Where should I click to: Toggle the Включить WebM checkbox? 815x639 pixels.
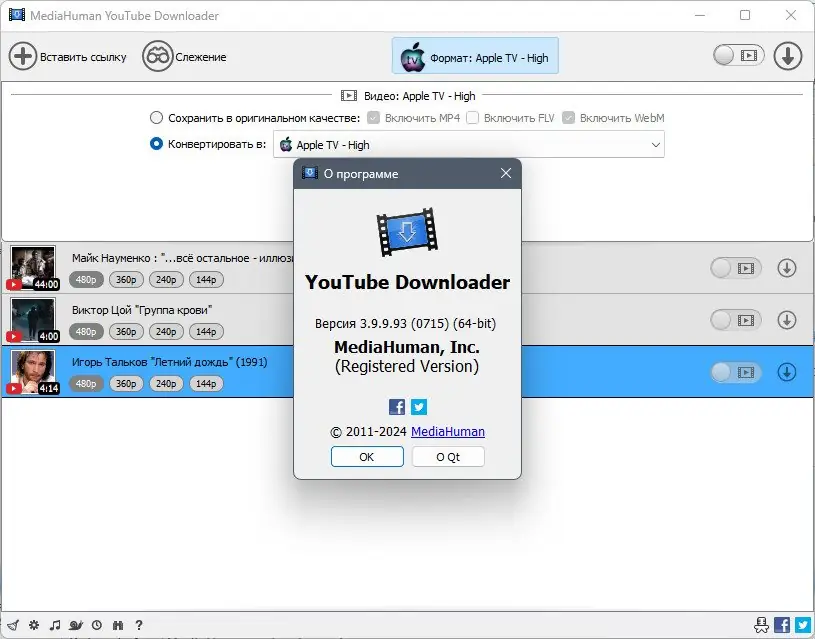[x=569, y=118]
